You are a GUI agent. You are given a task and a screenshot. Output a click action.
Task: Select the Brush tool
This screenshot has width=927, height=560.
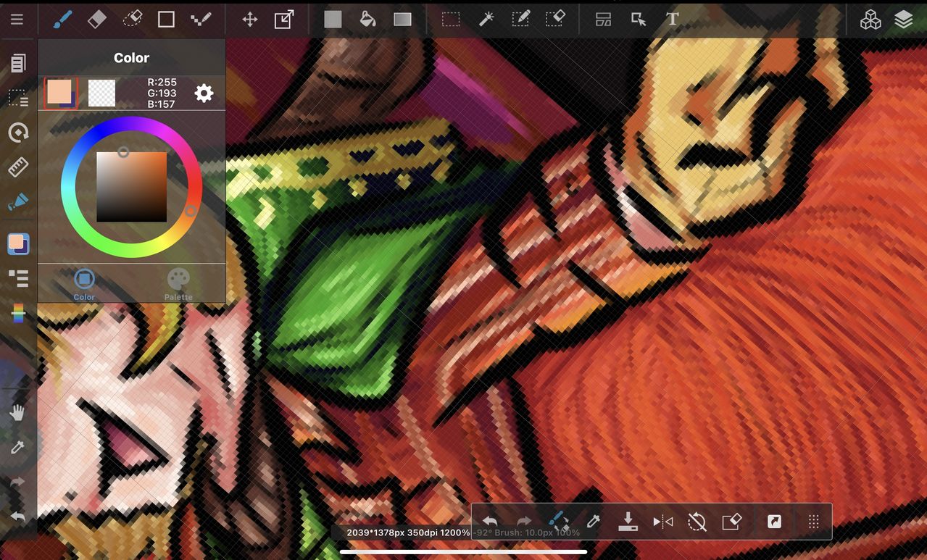[62, 19]
